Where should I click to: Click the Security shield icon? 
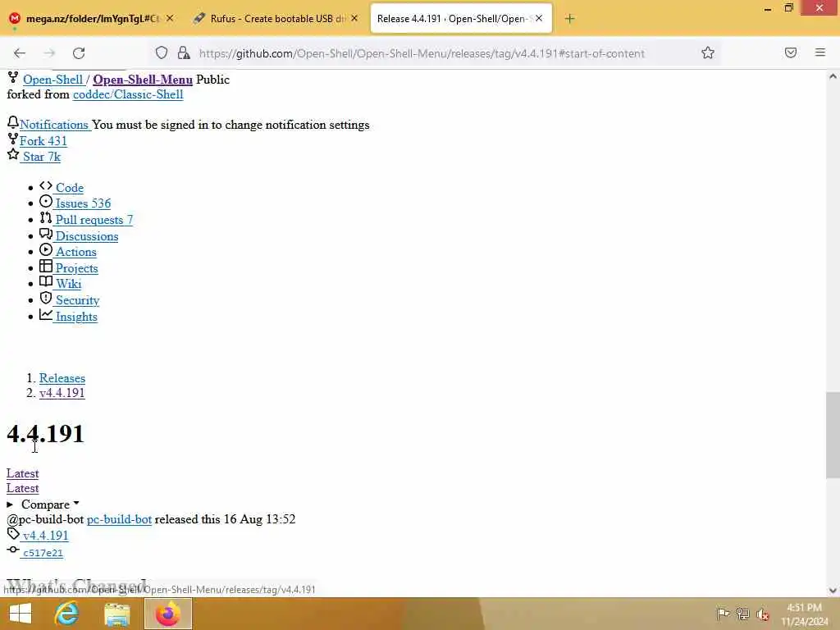coord(46,299)
